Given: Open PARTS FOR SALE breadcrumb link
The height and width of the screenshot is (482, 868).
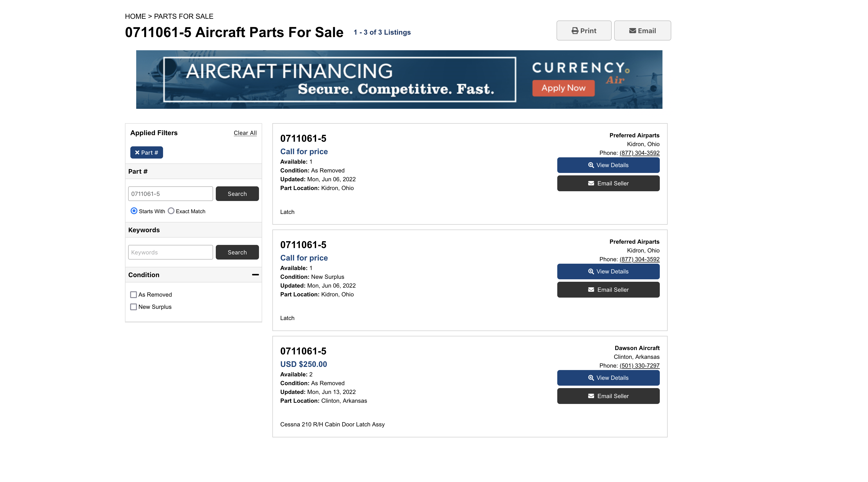Looking at the screenshot, I should (184, 16).
